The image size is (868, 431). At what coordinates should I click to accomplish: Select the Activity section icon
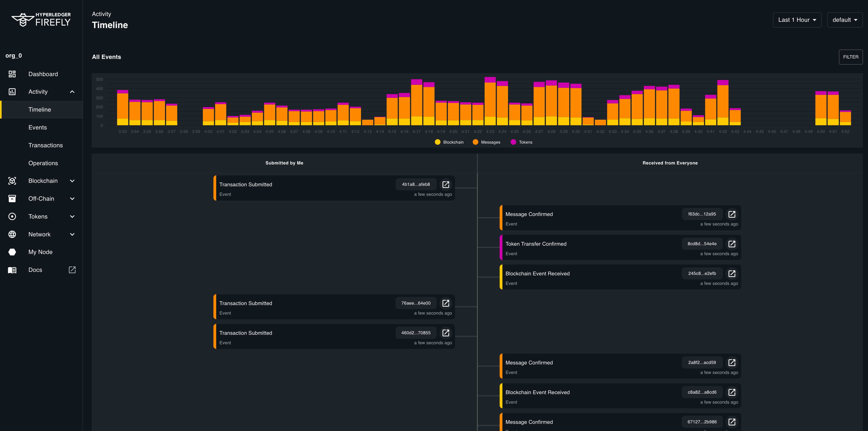[x=12, y=91]
